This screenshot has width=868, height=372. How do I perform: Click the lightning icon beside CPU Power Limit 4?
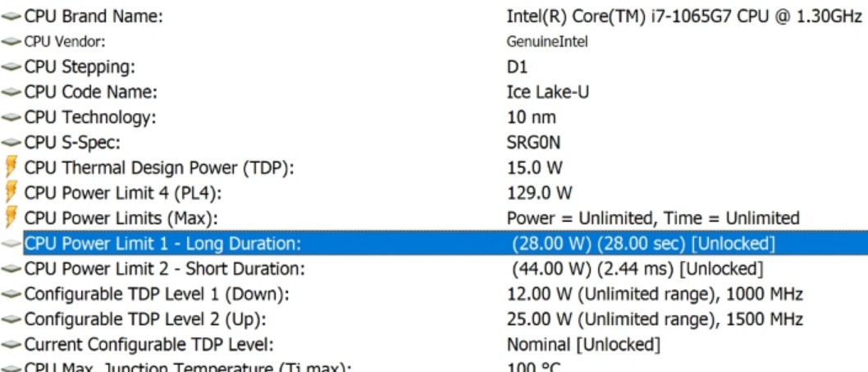pyautogui.click(x=11, y=192)
